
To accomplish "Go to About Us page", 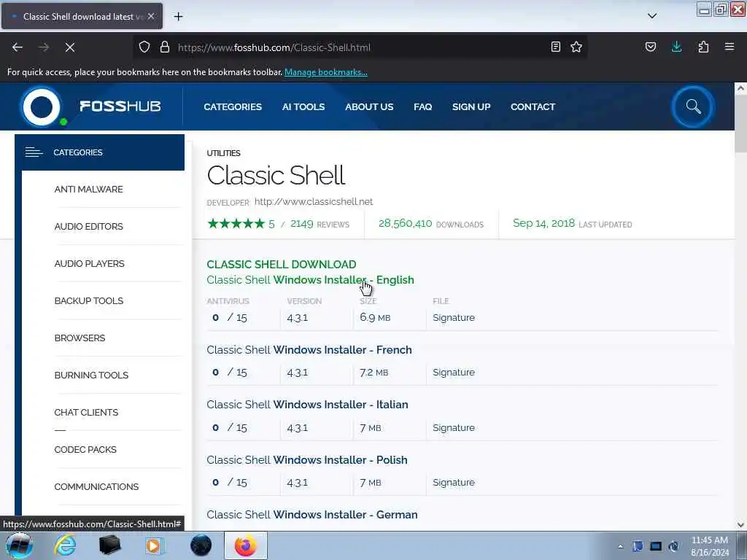I will (369, 106).
